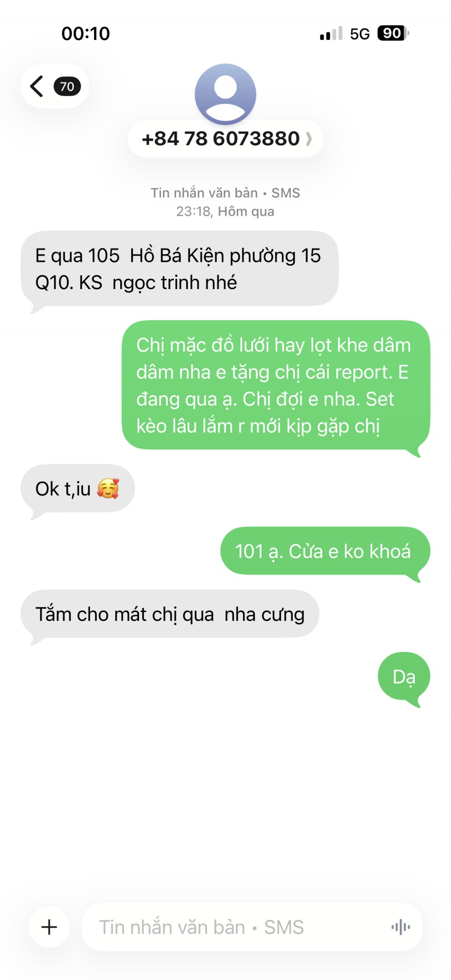Tap the plus attachments button
This screenshot has width=451, height=980.
49,927
